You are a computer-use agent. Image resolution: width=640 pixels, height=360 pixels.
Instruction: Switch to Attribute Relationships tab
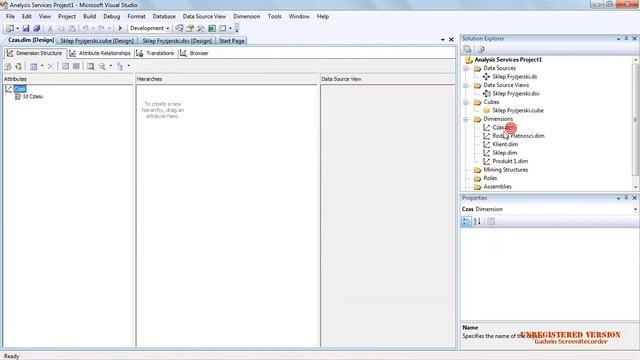tap(100, 53)
